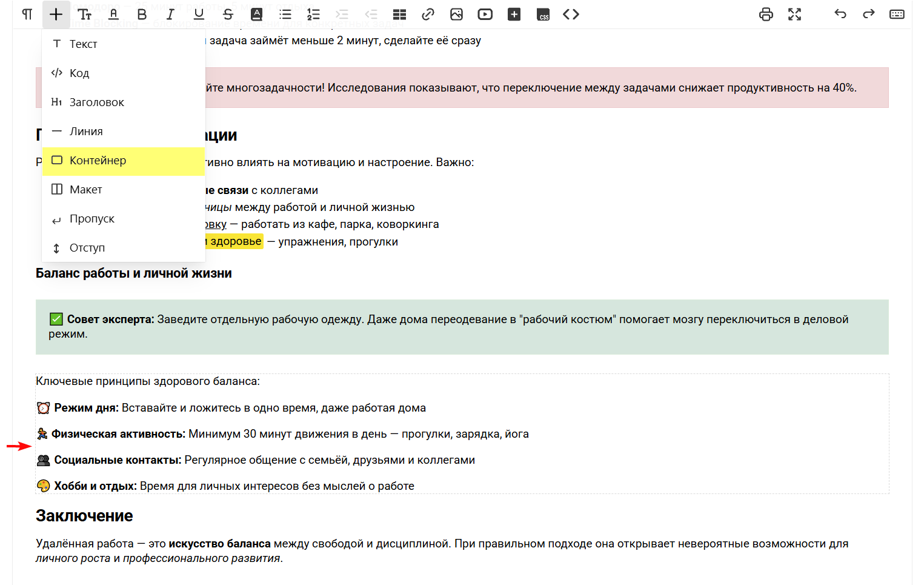Insert a table from the toolbar
The image size is (924, 585).
click(x=399, y=15)
